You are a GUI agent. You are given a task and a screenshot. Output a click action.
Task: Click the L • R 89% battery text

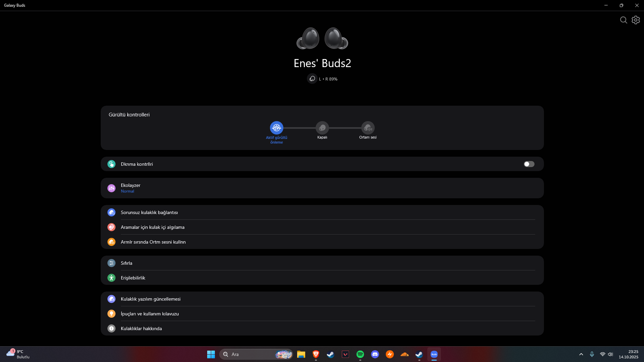click(x=328, y=79)
